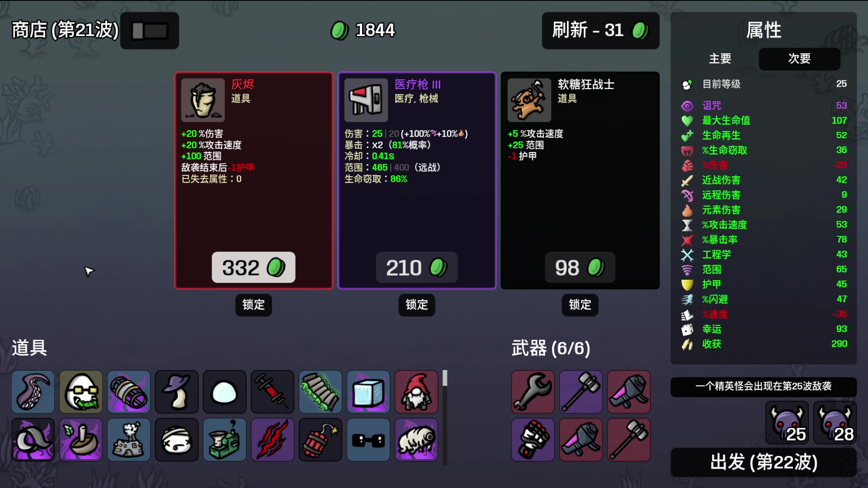Click the syringe item icon
Image resolution: width=868 pixels, height=488 pixels.
pyautogui.click(x=273, y=392)
